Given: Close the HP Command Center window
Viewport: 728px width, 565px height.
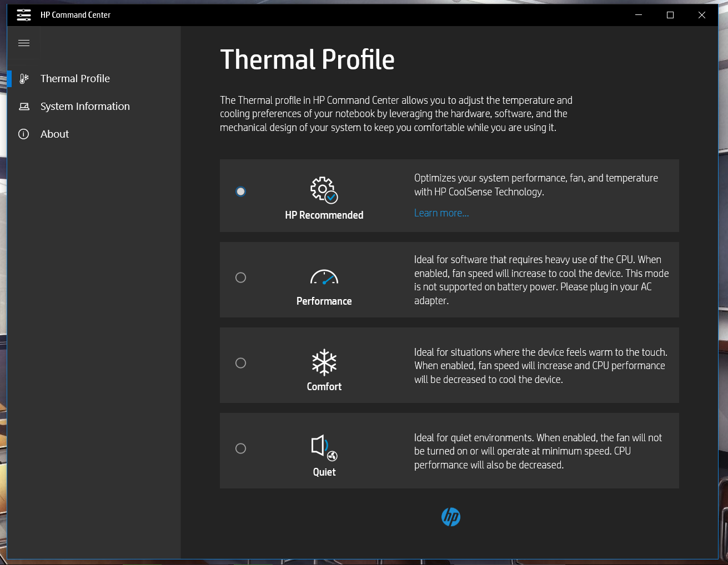Looking at the screenshot, I should [702, 15].
